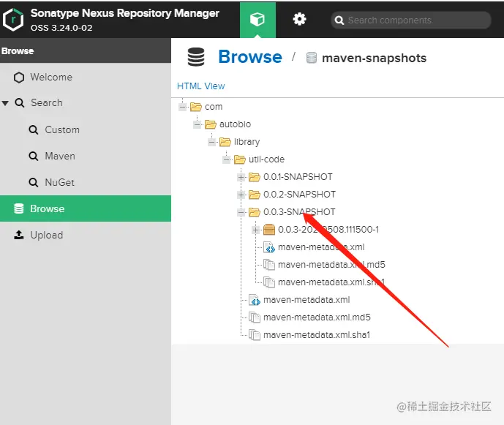Viewport: 504px width, 425px height.
Task: Click the maven-snapshots repository icon
Action: click(x=311, y=58)
